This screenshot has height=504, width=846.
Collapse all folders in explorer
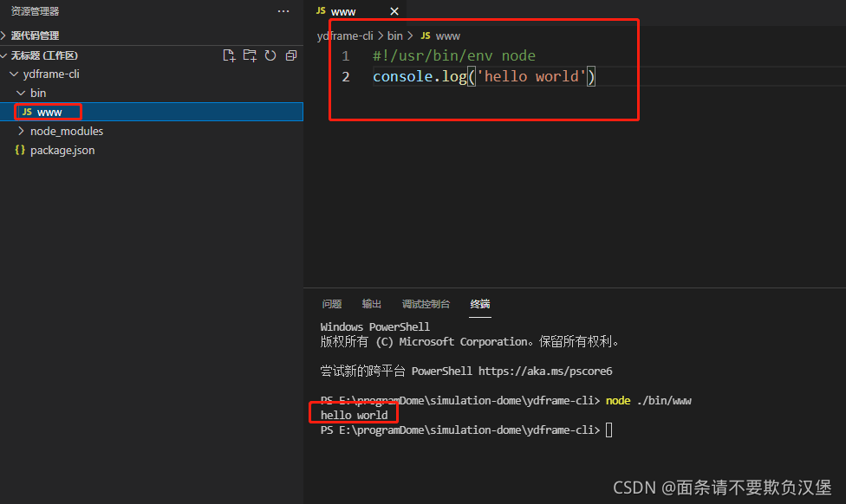pyautogui.click(x=291, y=55)
